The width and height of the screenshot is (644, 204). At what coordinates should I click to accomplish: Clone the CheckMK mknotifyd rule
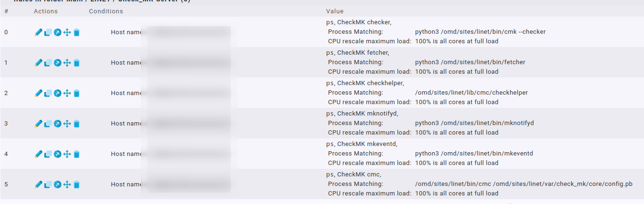coord(48,124)
